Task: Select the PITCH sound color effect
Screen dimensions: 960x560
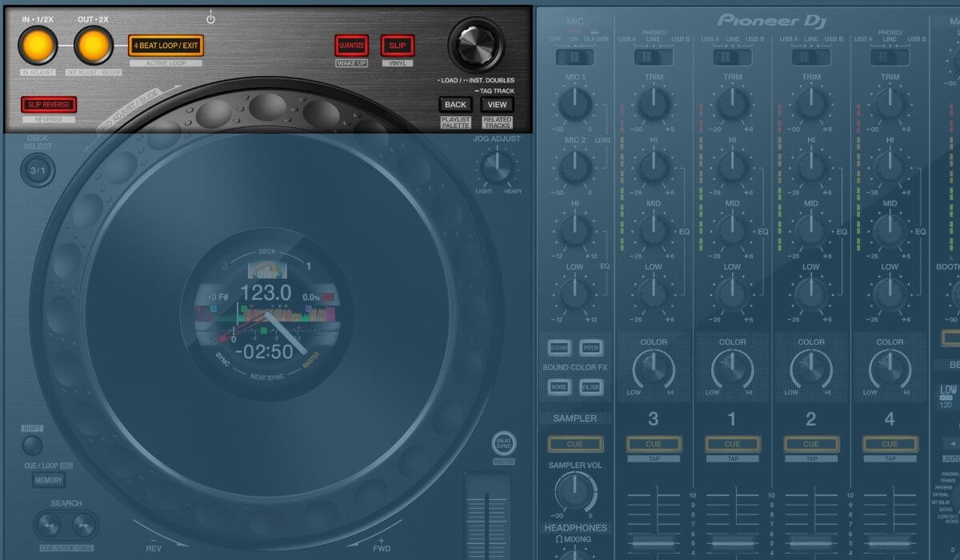Action: pyautogui.click(x=593, y=348)
